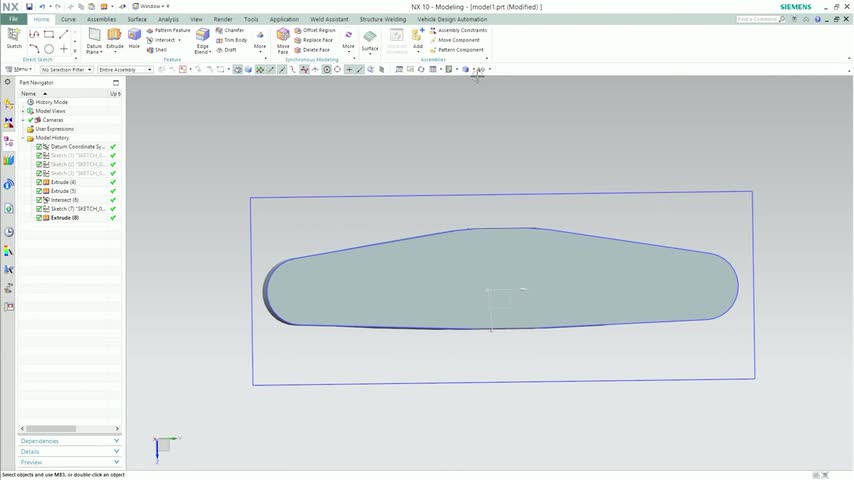Uncheck Intersect (6) feature checkbox
854x480 pixels.
coord(39,200)
